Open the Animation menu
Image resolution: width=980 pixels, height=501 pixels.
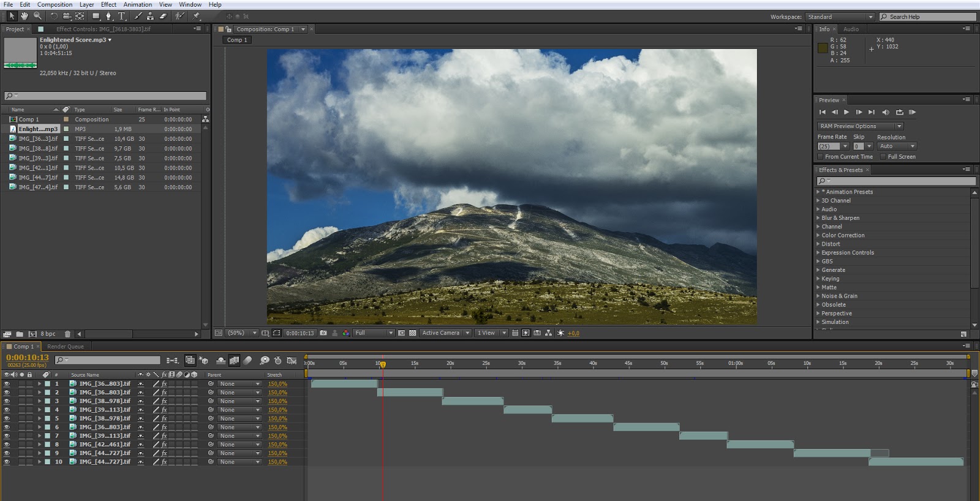coord(138,4)
